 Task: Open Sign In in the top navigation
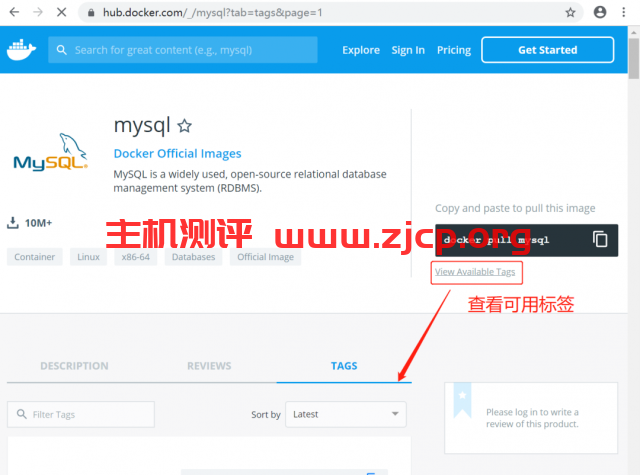click(x=408, y=50)
